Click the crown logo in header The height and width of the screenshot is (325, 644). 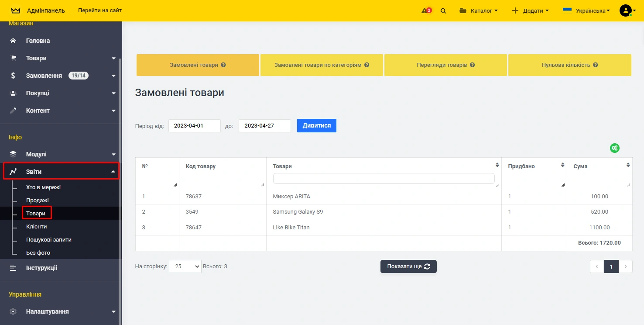(x=16, y=10)
